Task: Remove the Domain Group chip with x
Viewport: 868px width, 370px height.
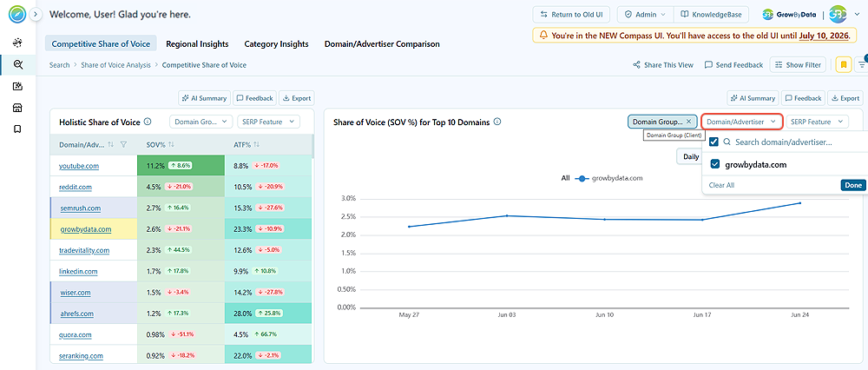Action: 688,122
